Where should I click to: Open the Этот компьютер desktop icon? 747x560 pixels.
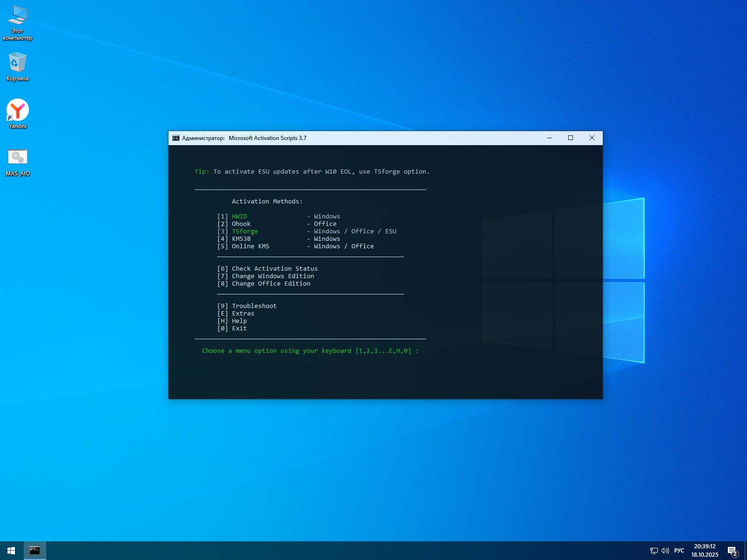18,16
